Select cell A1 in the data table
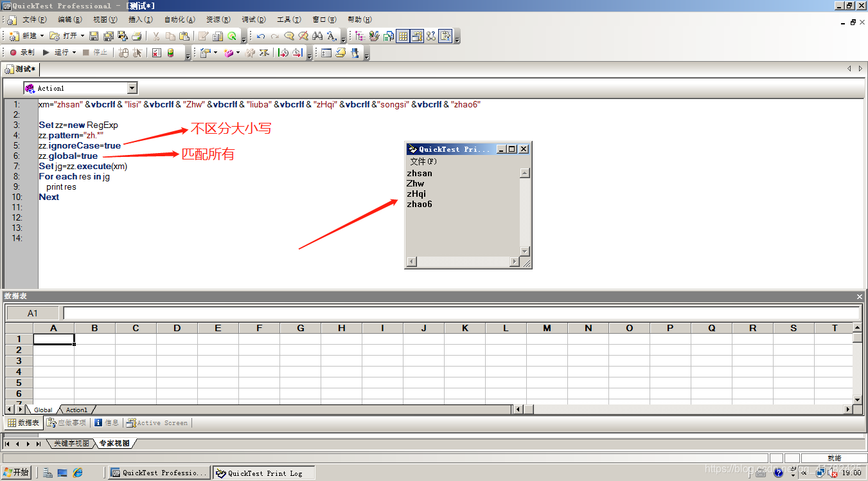The image size is (868, 481). pos(54,339)
